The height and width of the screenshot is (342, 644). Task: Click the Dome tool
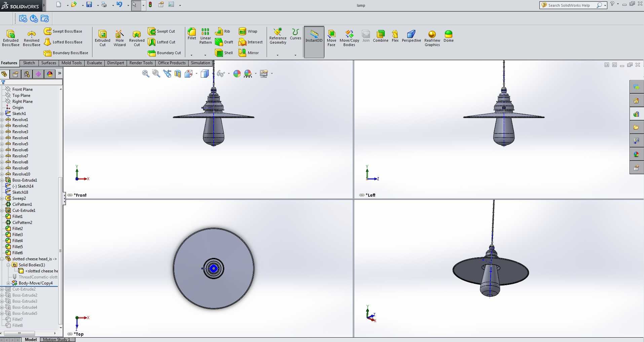pos(449,36)
